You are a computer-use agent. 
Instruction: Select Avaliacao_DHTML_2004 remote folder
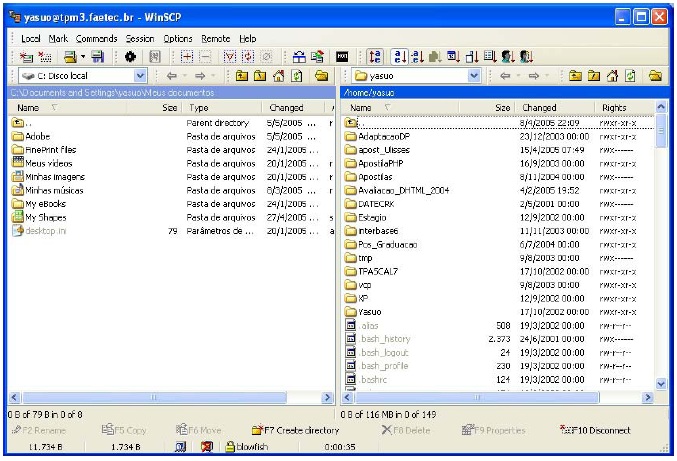click(x=397, y=190)
